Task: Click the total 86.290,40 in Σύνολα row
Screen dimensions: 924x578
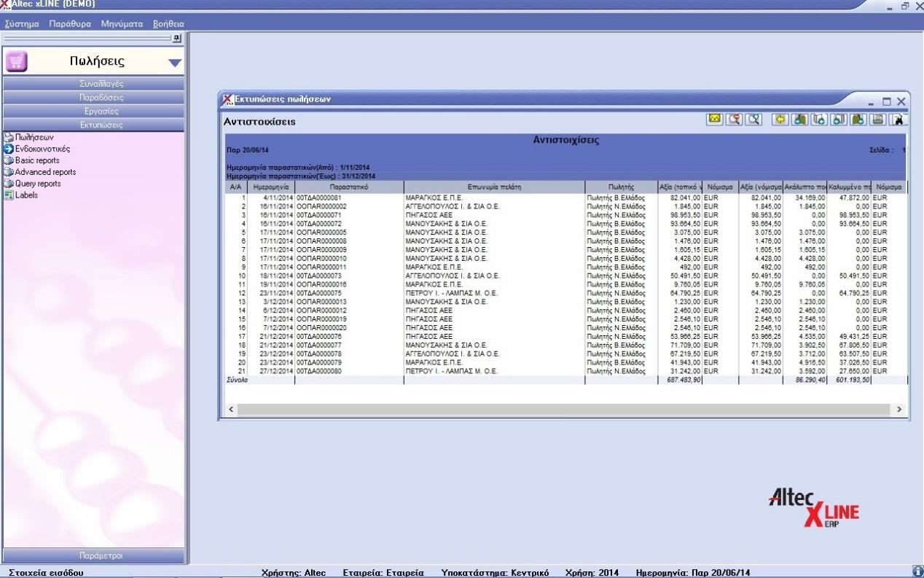Action: click(x=811, y=380)
